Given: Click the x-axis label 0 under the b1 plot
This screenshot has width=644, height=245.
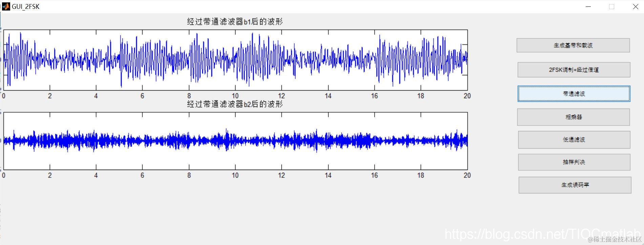Looking at the screenshot, I should pyautogui.click(x=3, y=96).
